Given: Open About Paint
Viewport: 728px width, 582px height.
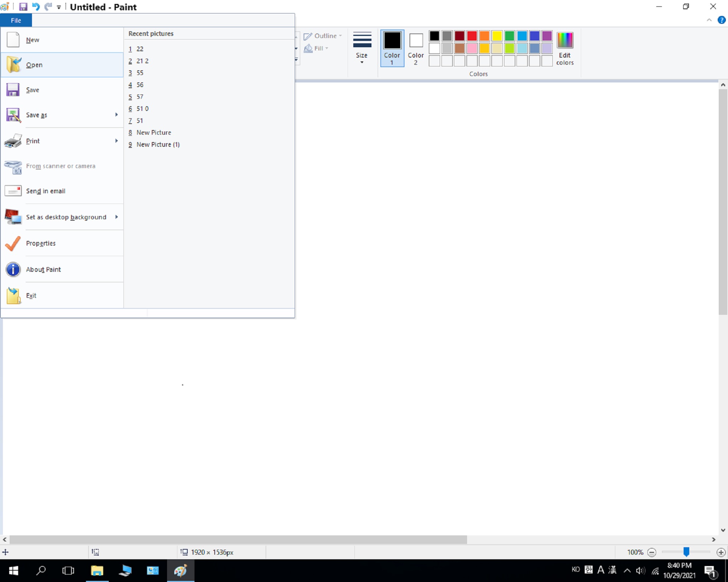Looking at the screenshot, I should [x=62, y=269].
